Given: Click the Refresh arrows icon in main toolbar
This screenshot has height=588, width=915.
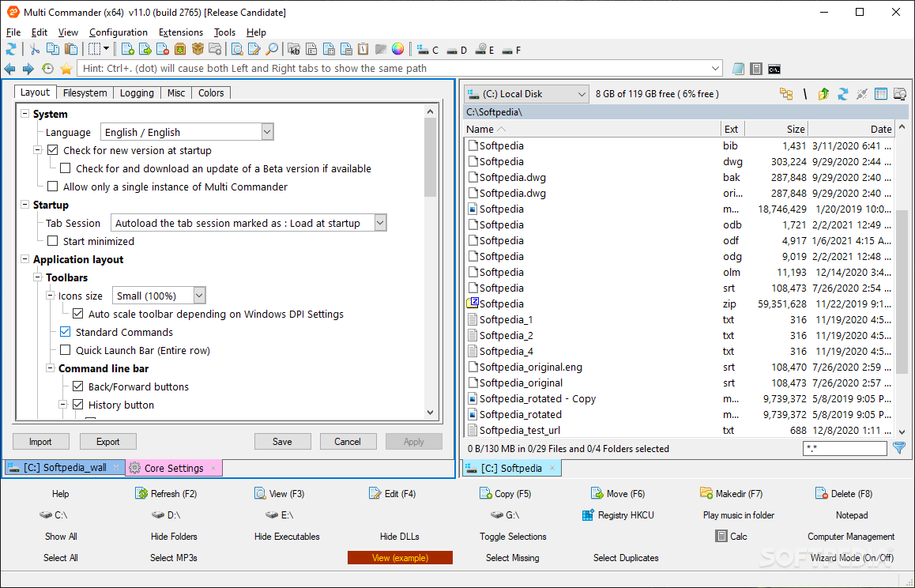Looking at the screenshot, I should pos(11,50).
